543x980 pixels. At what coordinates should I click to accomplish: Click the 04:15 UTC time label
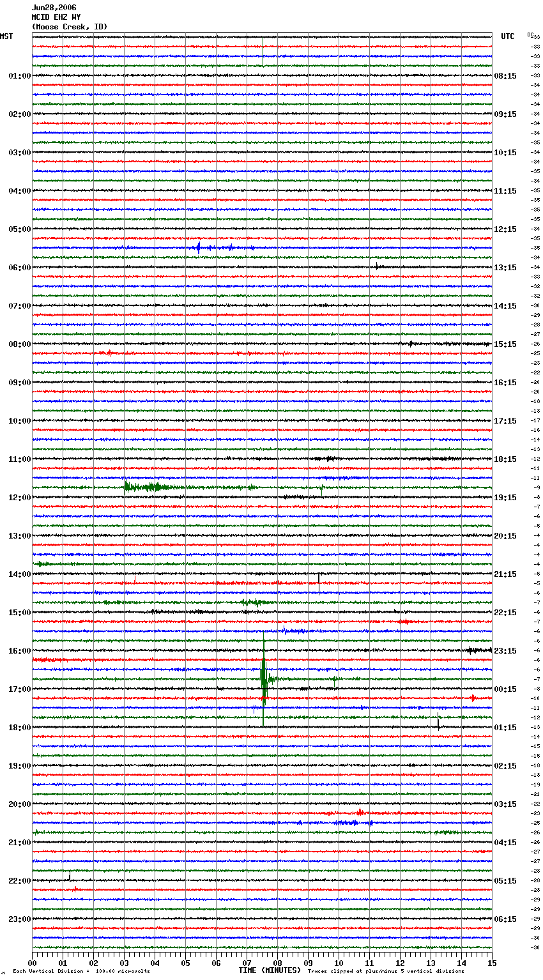pos(505,843)
